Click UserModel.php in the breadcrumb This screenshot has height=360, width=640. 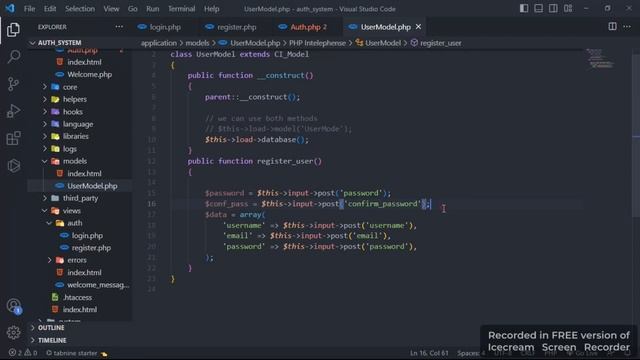pos(255,43)
